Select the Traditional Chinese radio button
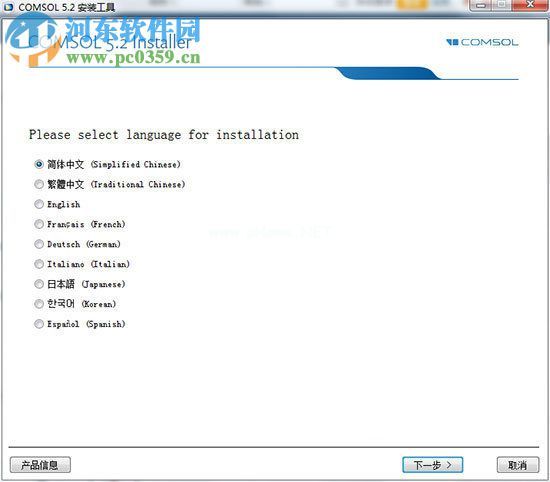This screenshot has height=482, width=550. pos(39,184)
